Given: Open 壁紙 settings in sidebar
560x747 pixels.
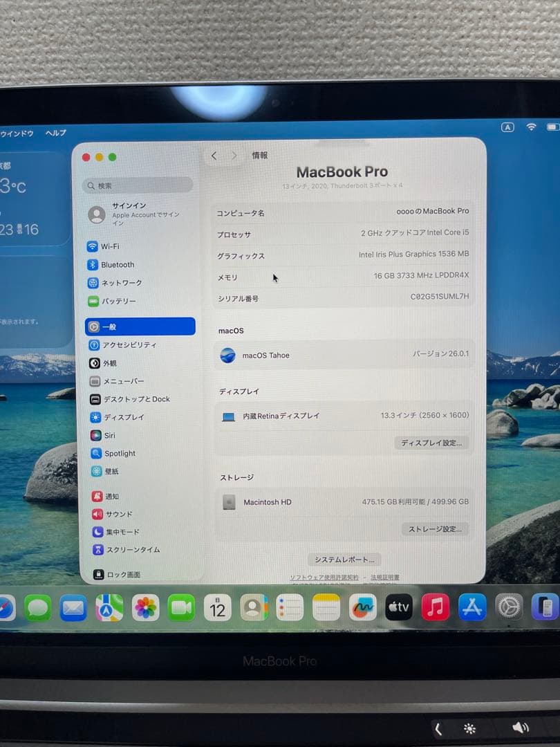Looking at the screenshot, I should tap(105, 471).
